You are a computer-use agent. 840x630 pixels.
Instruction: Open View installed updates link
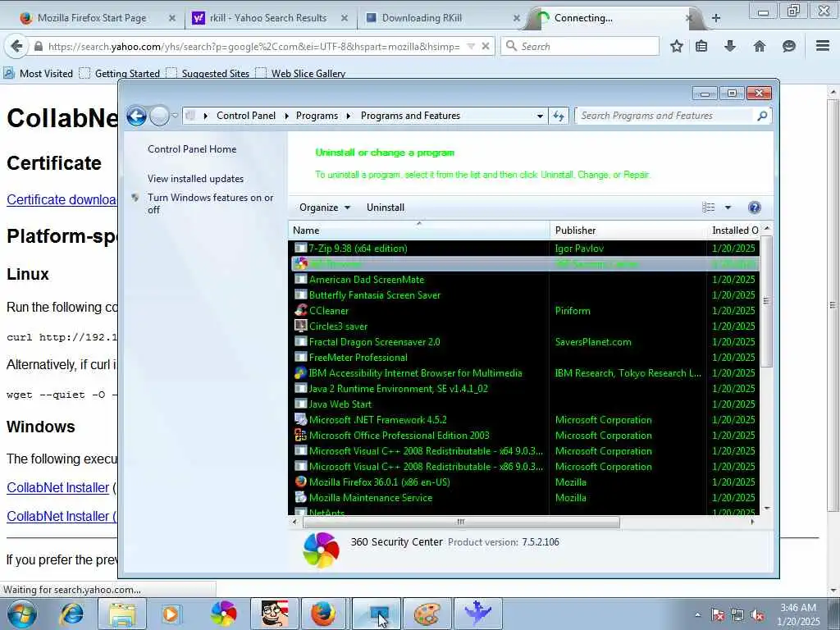pos(195,178)
